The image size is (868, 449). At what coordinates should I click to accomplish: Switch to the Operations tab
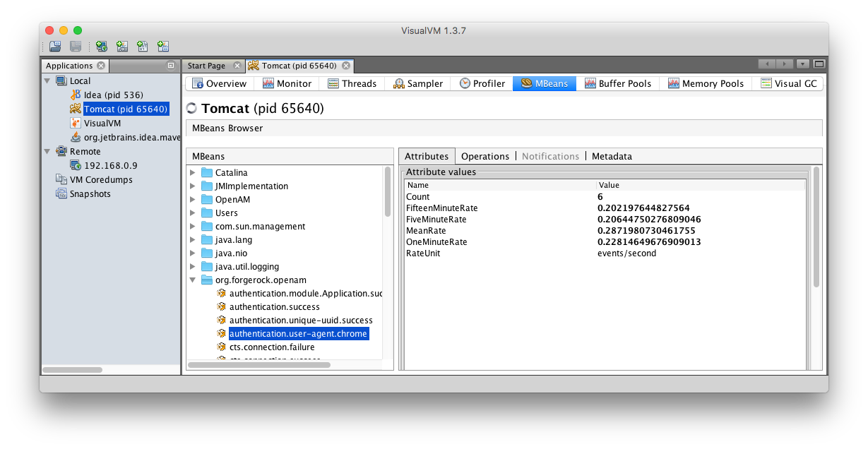pyautogui.click(x=485, y=156)
